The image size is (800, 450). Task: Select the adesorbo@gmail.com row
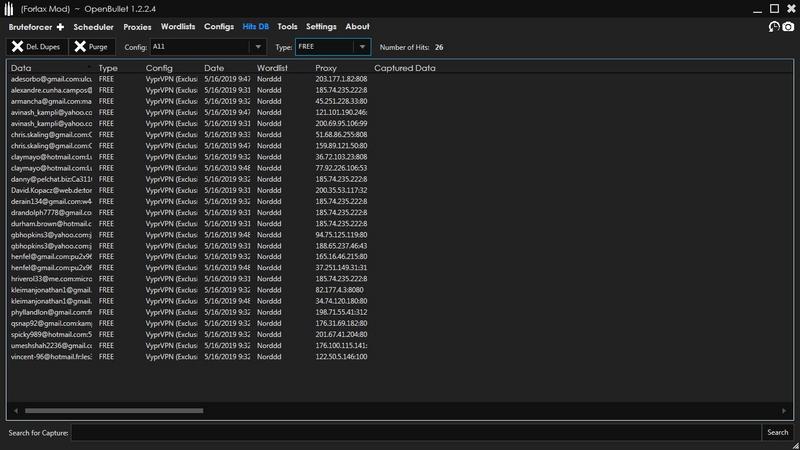coord(400,79)
